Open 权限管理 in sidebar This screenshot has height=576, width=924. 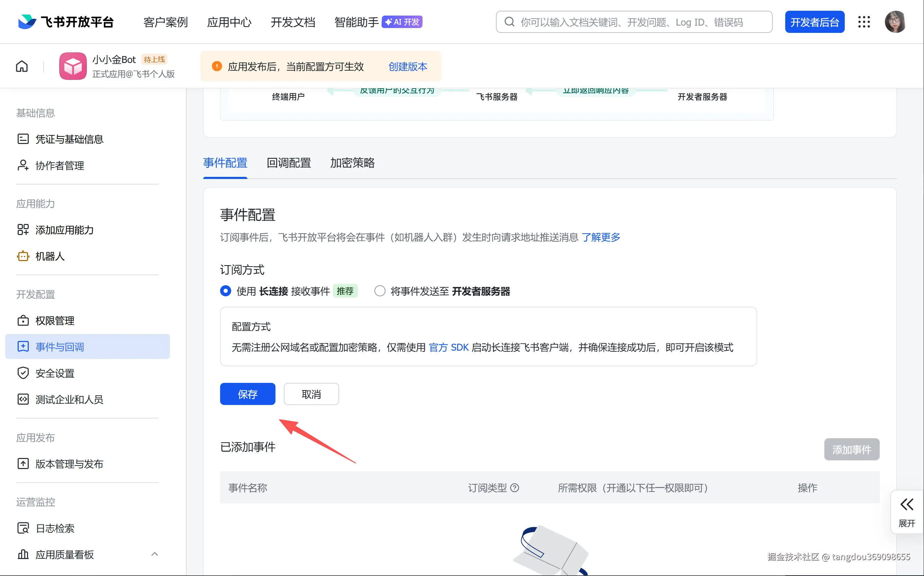[54, 321]
